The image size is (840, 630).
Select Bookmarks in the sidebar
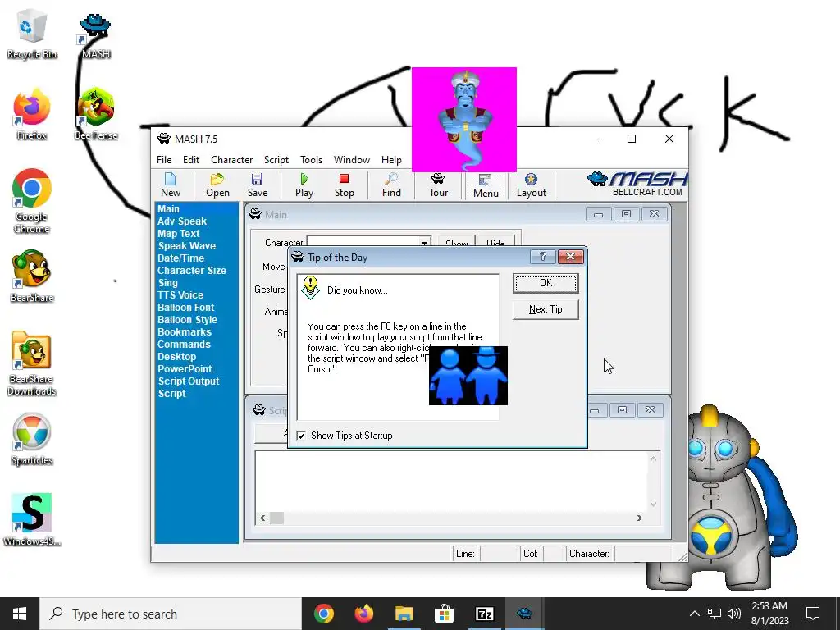[x=185, y=332]
